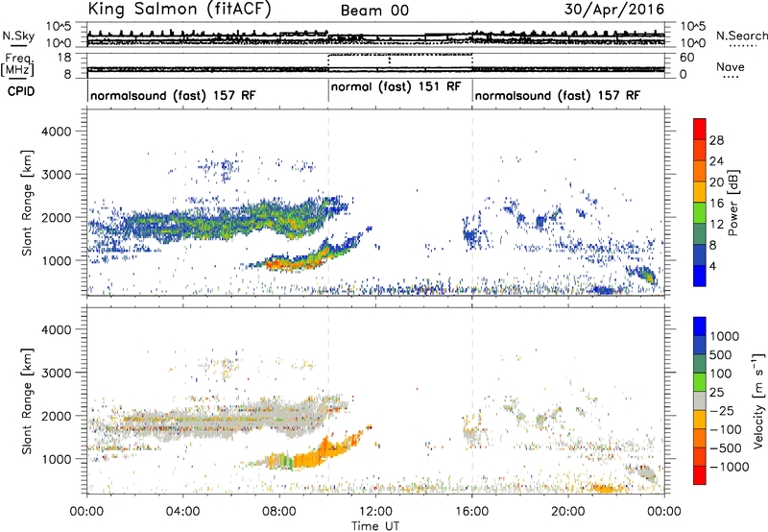Click the '08:00' time axis tick label
The width and height of the screenshot is (768, 532).
coord(279,512)
